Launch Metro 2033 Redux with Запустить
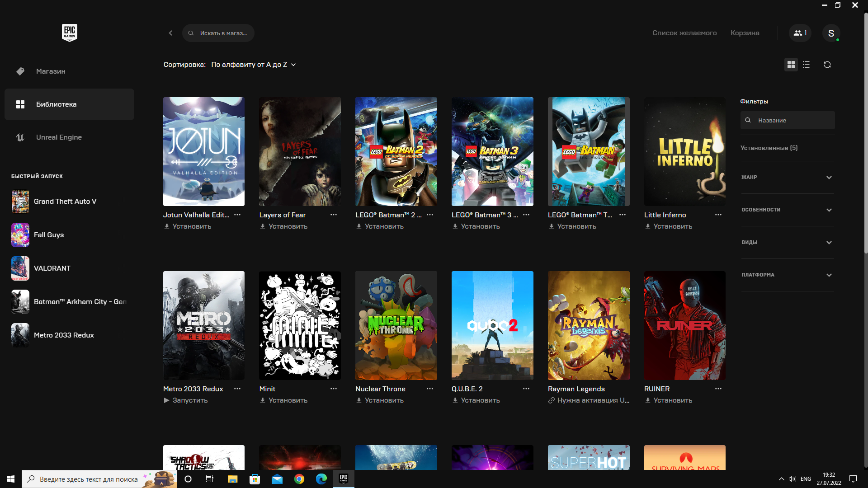Screen dimensions: 868x488 186,400
